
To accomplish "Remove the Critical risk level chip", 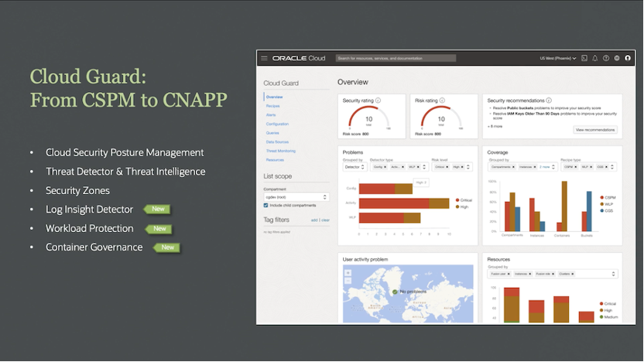I will pos(447,167).
